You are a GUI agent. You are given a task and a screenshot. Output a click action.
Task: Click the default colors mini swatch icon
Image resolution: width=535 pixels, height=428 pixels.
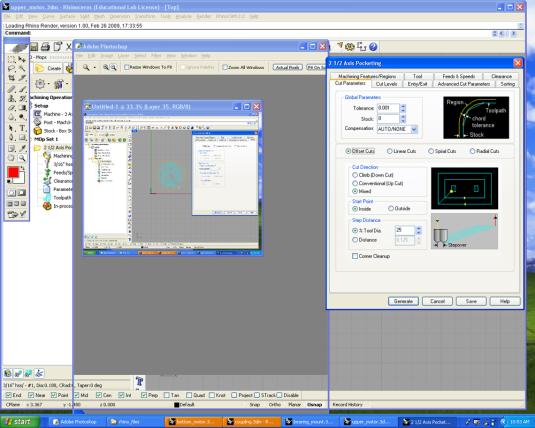tap(9, 182)
